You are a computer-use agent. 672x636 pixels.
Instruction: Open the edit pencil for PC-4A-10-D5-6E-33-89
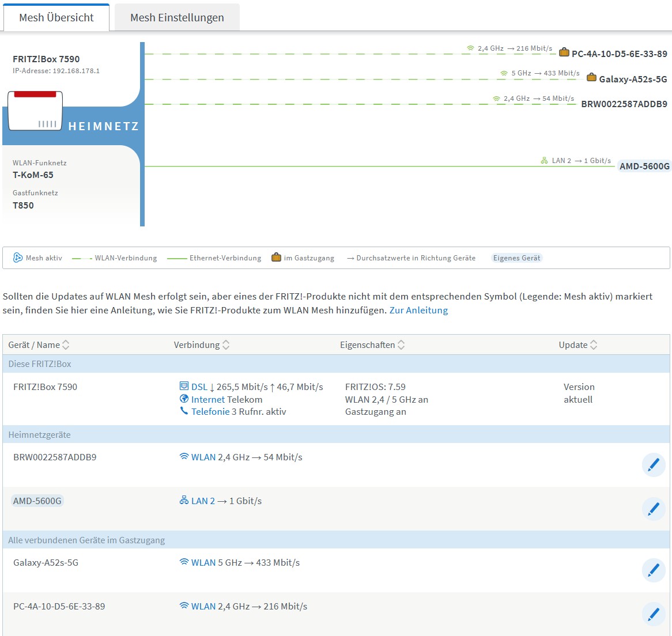coord(653,614)
